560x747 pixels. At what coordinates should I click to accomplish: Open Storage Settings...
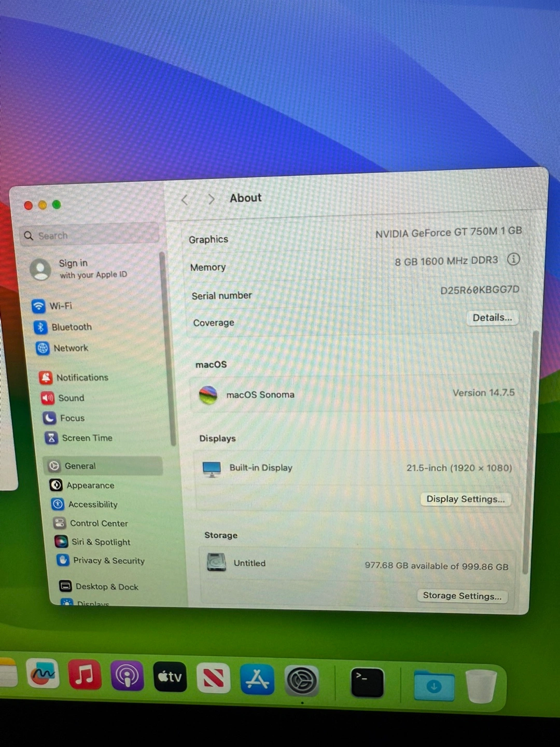click(x=462, y=596)
